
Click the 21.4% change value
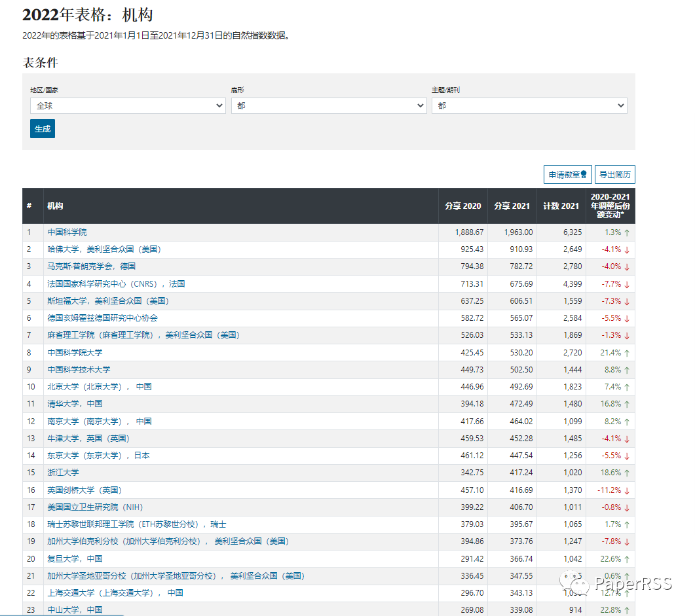click(x=610, y=352)
